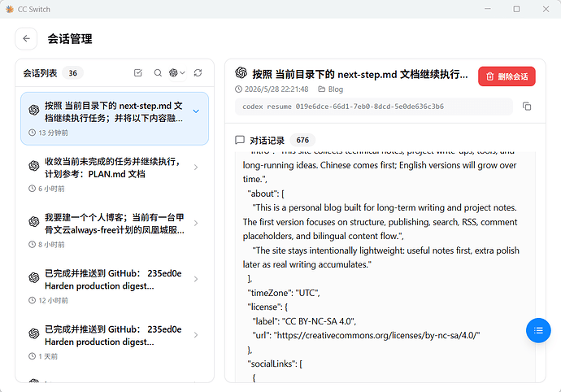
Task: Click the 676 message count badge
Action: 302,140
